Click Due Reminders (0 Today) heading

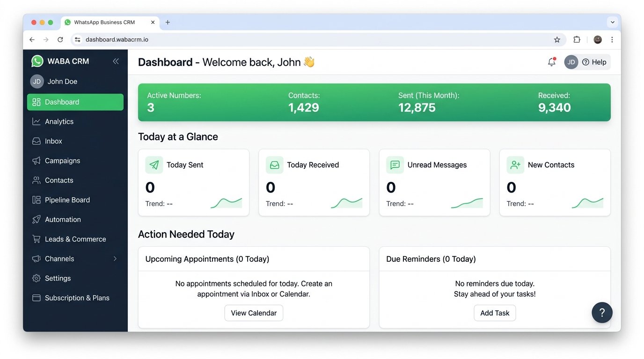pyautogui.click(x=431, y=259)
